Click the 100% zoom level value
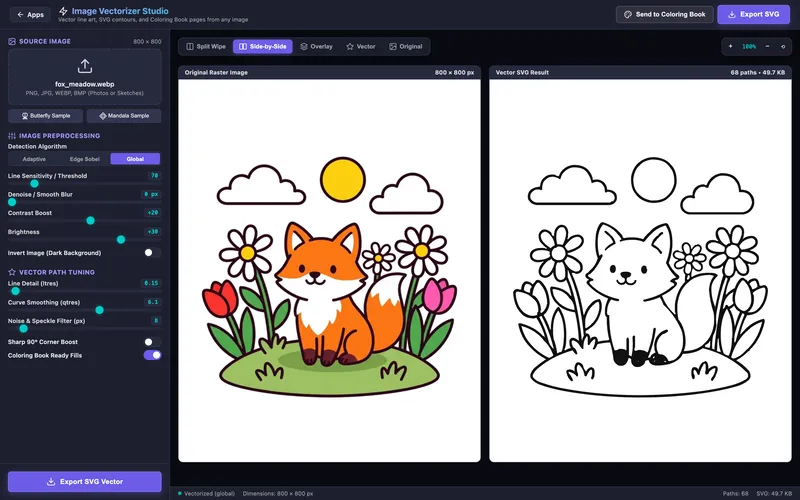The image size is (800, 500). [x=749, y=46]
